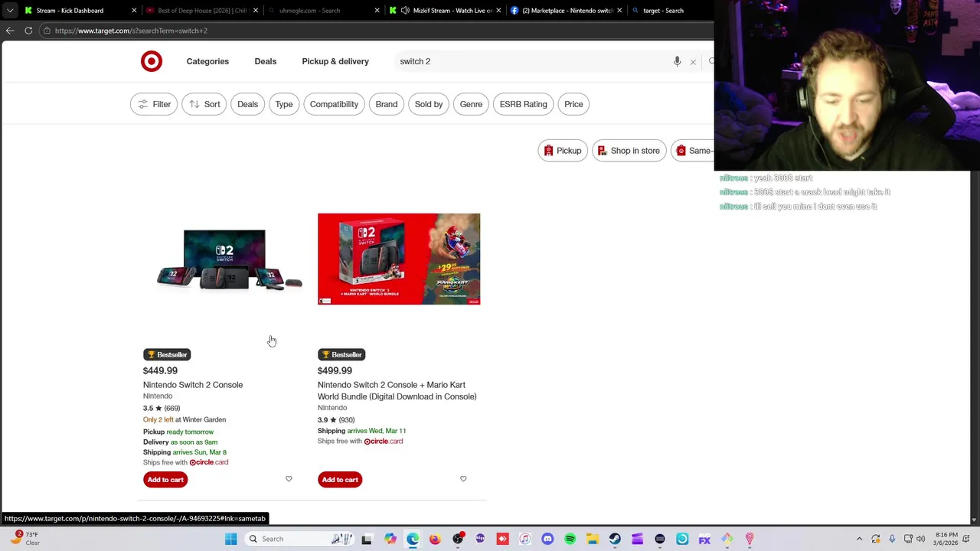
Task: Open Price filter chip
Action: point(573,104)
